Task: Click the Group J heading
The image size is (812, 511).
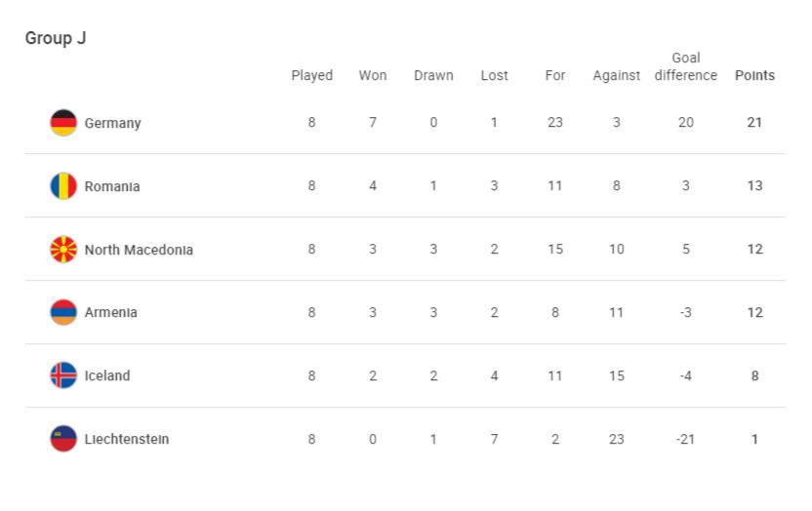Action: (56, 38)
